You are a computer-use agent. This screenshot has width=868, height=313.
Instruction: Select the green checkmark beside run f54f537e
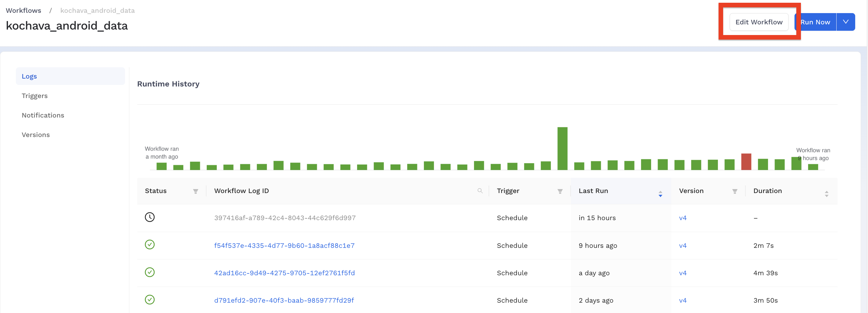(150, 245)
